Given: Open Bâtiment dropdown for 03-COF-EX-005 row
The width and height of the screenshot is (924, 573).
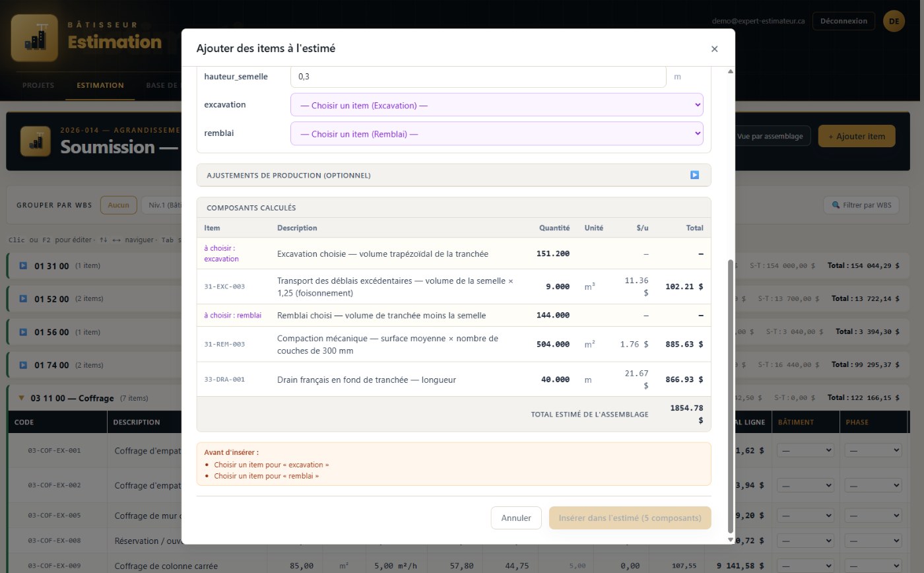Looking at the screenshot, I should tap(805, 516).
